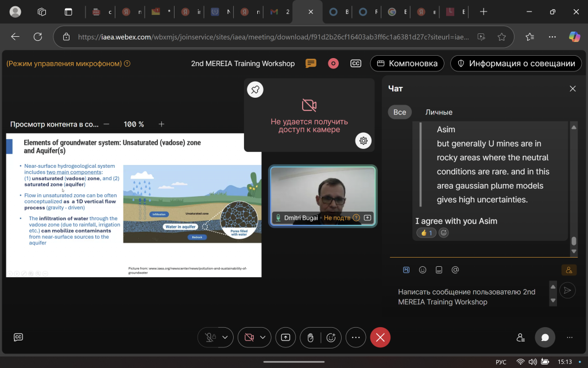The height and width of the screenshot is (368, 588).
Task: Open emoji picker in chat toolbar
Action: coord(423,270)
